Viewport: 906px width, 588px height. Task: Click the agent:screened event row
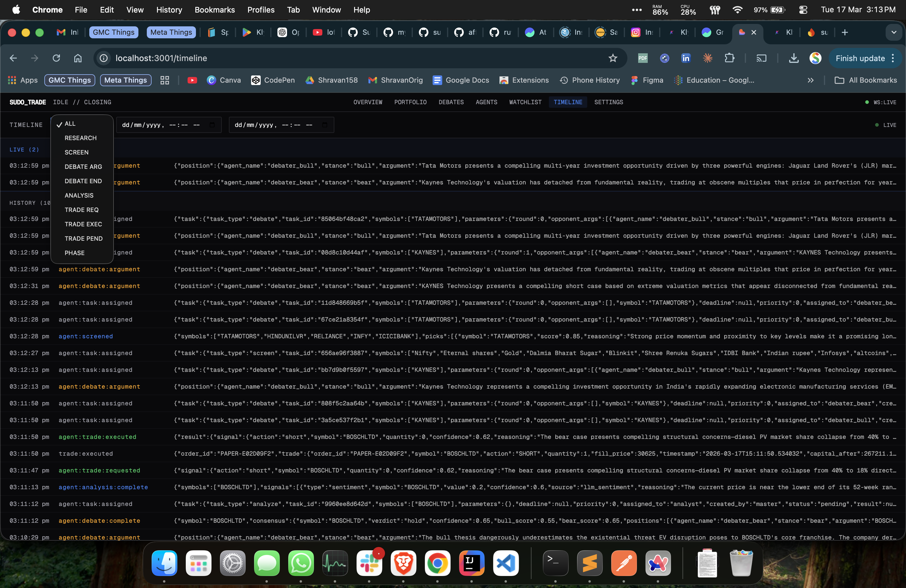coord(453,337)
